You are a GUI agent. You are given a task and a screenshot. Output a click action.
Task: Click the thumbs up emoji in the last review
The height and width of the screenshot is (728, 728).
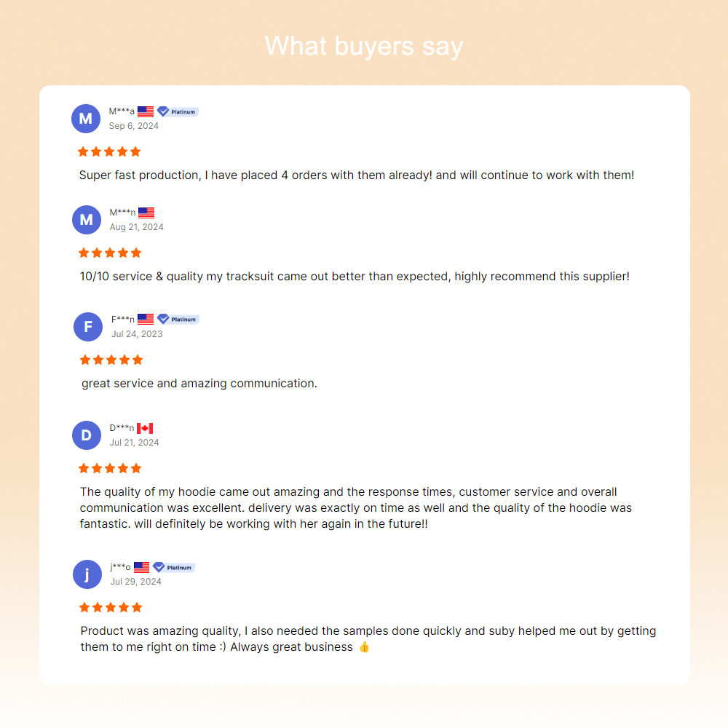pos(364,646)
